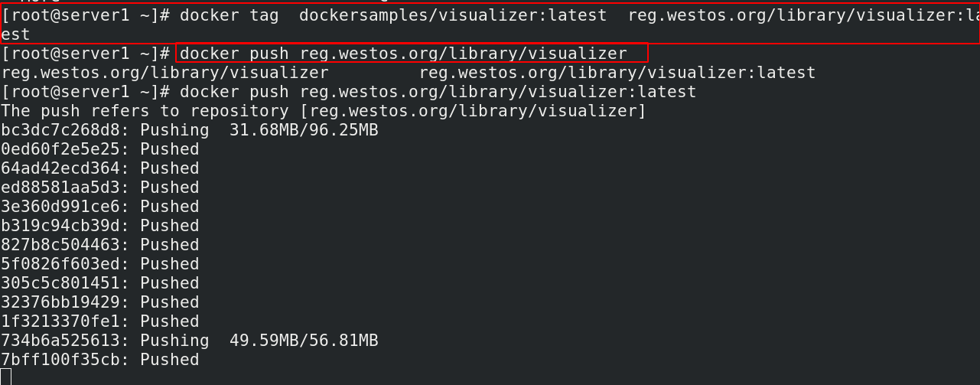Click the terminal cursor block at bottom
This screenshot has height=385, width=980.
pos(6,377)
